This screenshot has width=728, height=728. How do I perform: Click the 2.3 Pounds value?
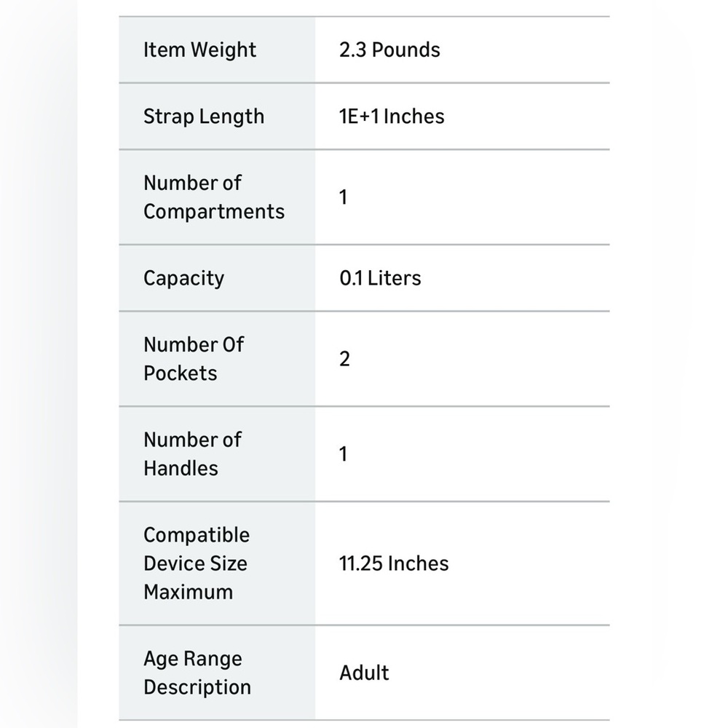389,50
